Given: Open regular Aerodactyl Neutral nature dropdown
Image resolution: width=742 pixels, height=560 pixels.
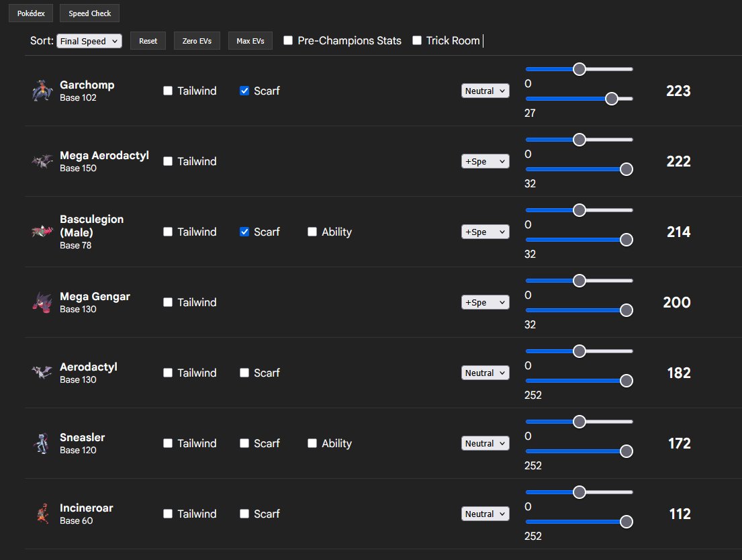Looking at the screenshot, I should (x=485, y=373).
